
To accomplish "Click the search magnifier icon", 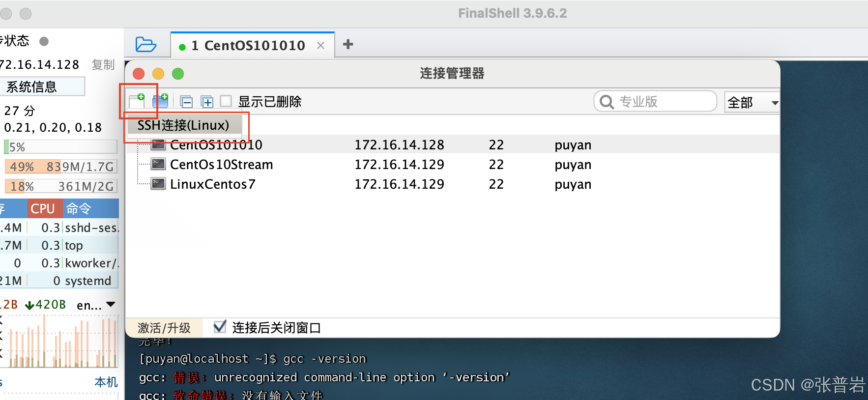I will pos(607,102).
